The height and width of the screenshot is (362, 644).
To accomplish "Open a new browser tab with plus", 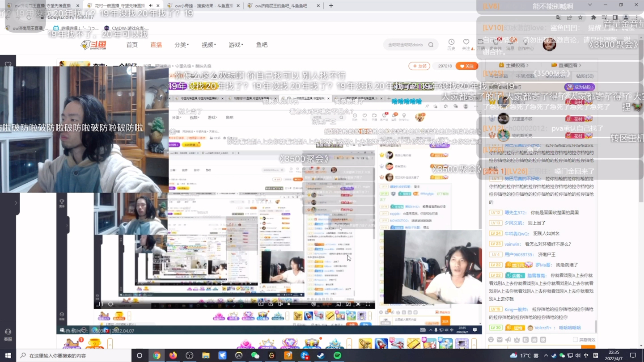I will pyautogui.click(x=331, y=5).
